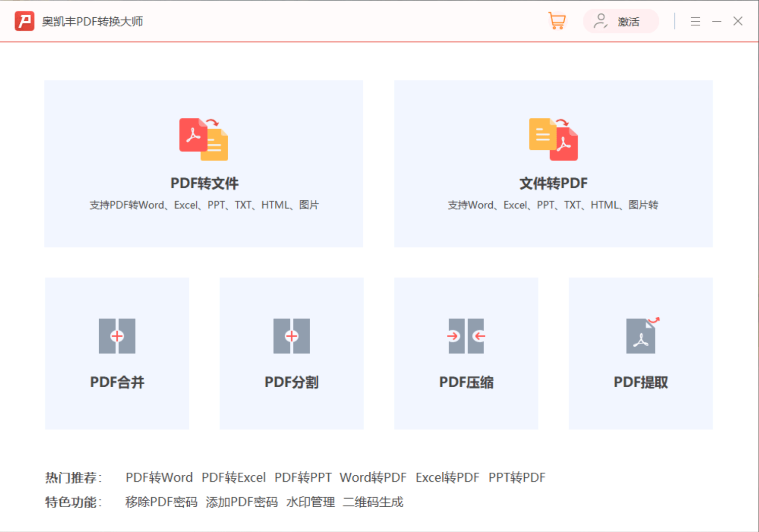759x532 pixels.
Task: Click the PPT转PDF shortcut
Action: [x=517, y=477]
